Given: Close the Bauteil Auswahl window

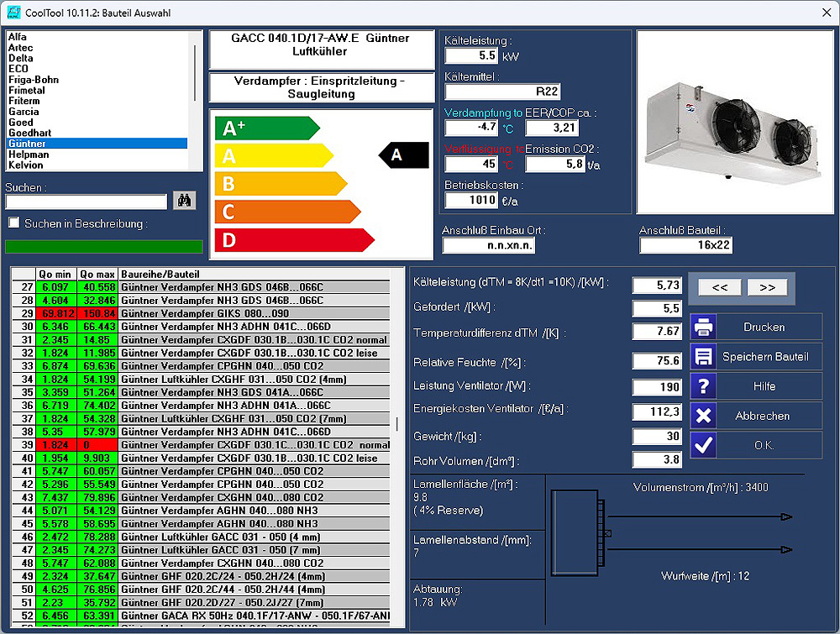Looking at the screenshot, I should [827, 13].
